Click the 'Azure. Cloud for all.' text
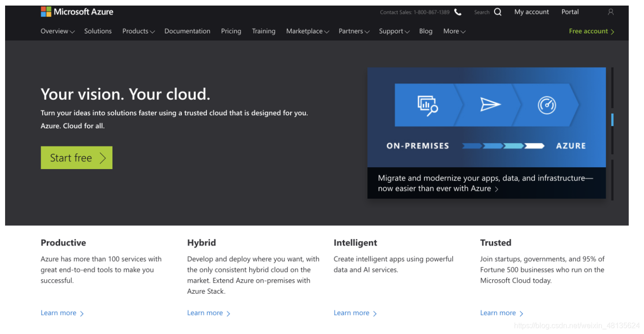Viewport: 644px width, 334px height. click(73, 126)
